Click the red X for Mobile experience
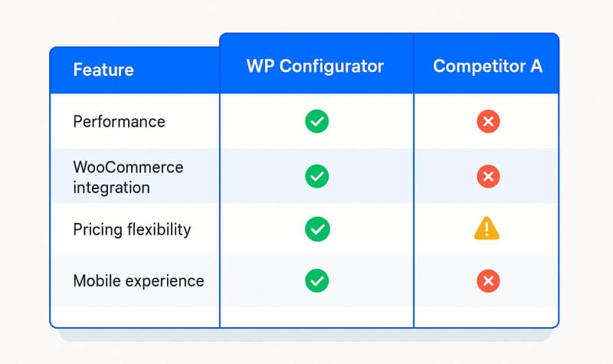613x364 pixels. 487,280
